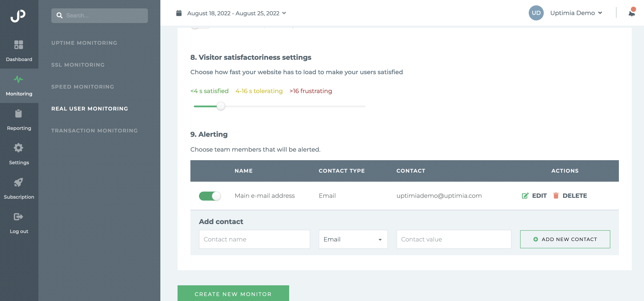Click the uptimiademo@uptimia.com cell

(x=439, y=196)
